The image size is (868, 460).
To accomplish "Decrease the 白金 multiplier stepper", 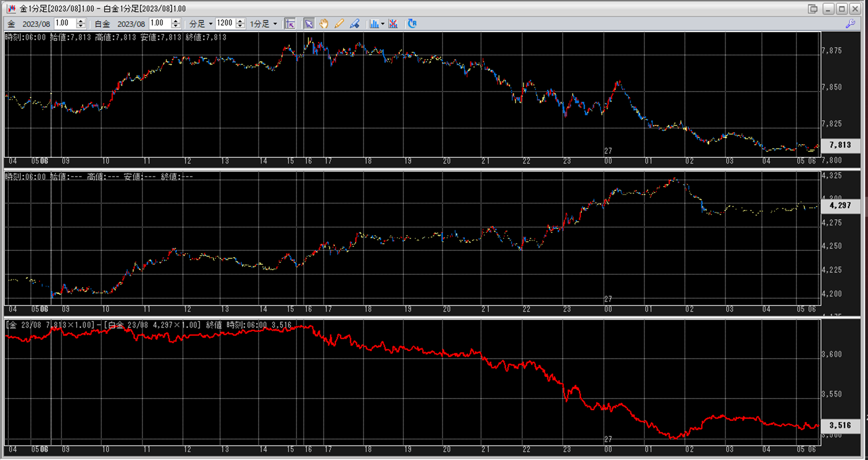I will click(x=176, y=26).
